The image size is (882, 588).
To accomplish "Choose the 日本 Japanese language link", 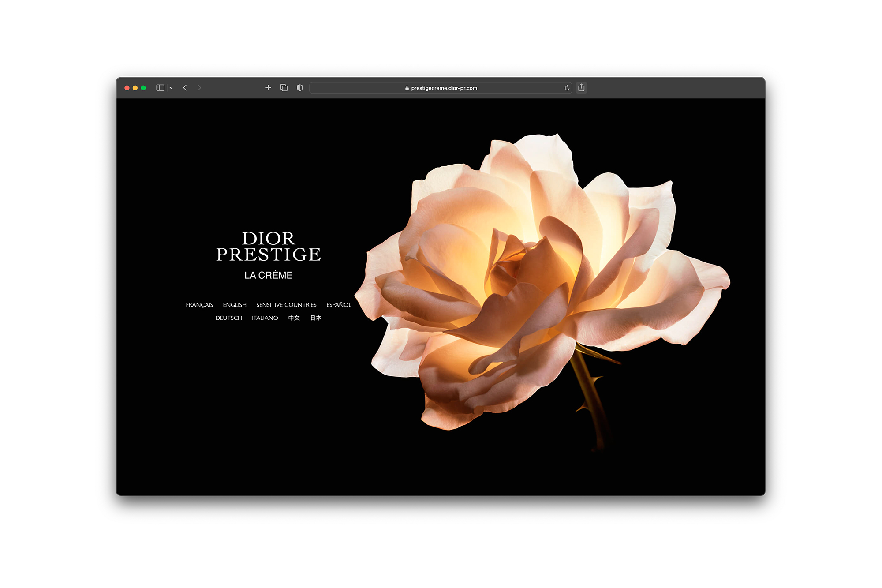I will [316, 318].
